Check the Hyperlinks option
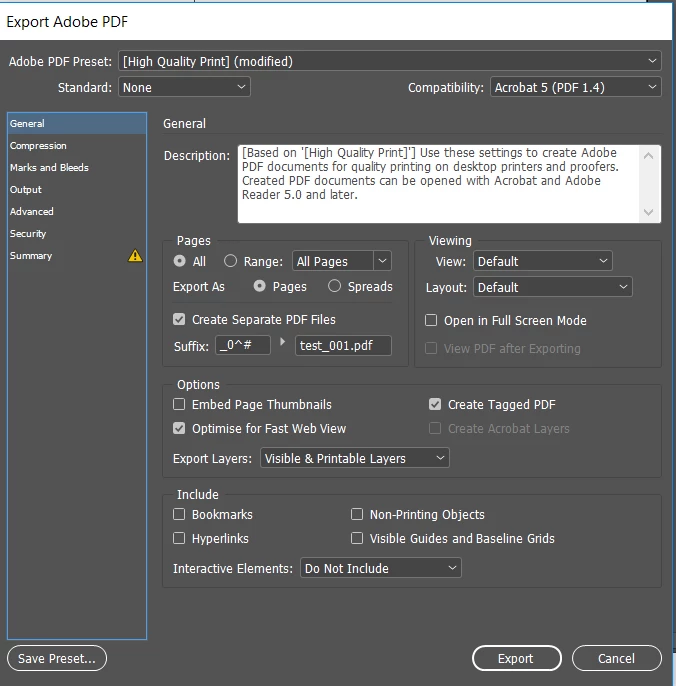The width and height of the screenshot is (676, 686). pyautogui.click(x=179, y=538)
